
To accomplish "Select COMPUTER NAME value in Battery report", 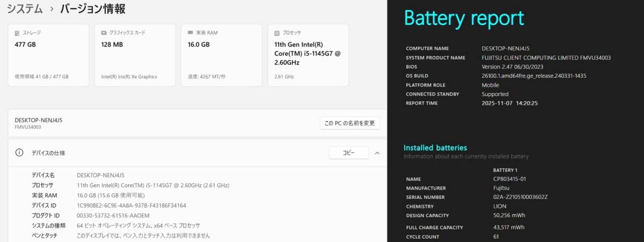I will 506,48.
